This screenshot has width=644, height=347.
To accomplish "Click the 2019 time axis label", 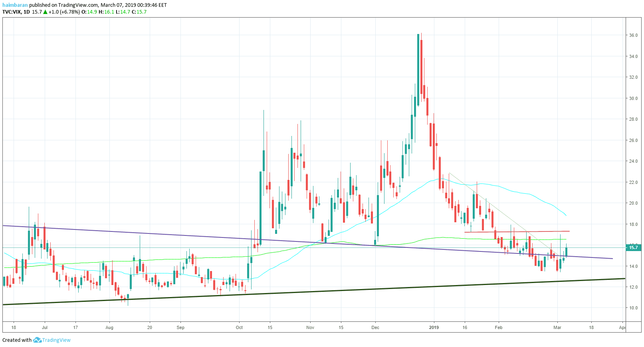I will coord(434,327).
